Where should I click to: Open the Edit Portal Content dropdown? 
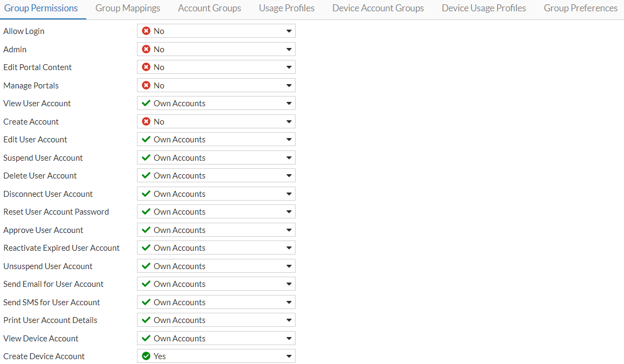(289, 67)
